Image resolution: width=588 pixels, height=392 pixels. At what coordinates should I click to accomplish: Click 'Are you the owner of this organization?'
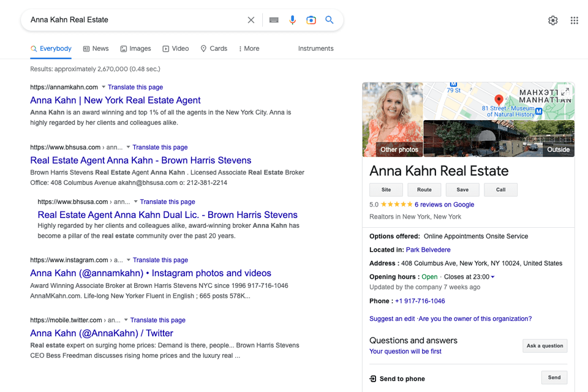click(x=475, y=318)
